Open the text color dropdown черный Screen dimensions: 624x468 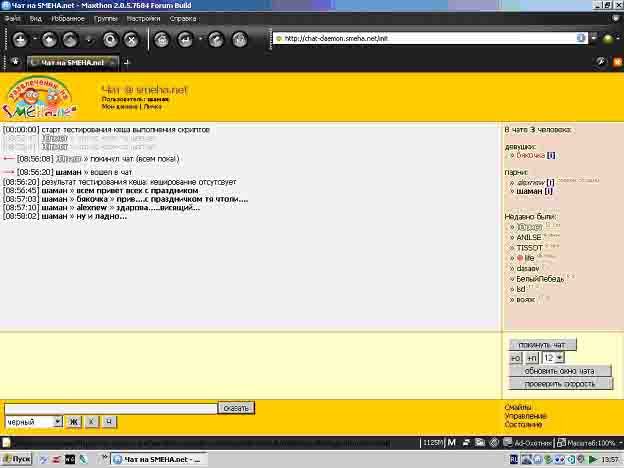click(x=57, y=422)
